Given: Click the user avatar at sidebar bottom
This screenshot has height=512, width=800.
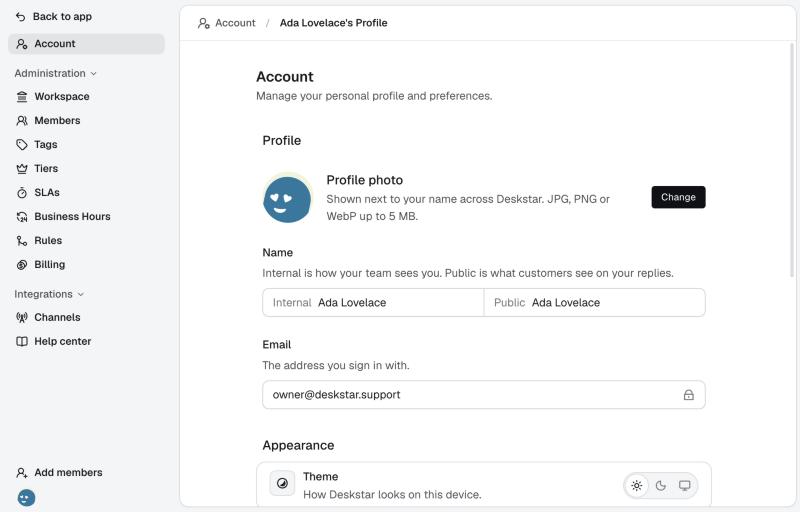Looking at the screenshot, I should click(27, 497).
